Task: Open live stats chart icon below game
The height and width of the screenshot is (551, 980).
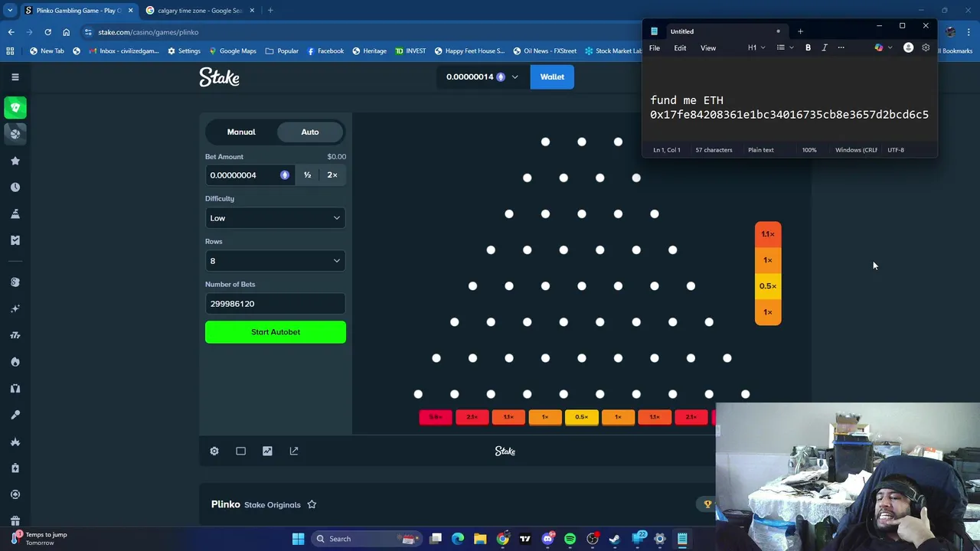Action: [267, 451]
